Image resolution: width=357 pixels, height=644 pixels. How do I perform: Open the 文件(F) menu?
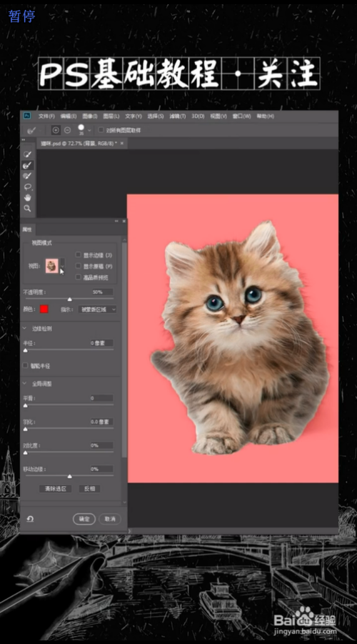click(x=46, y=117)
